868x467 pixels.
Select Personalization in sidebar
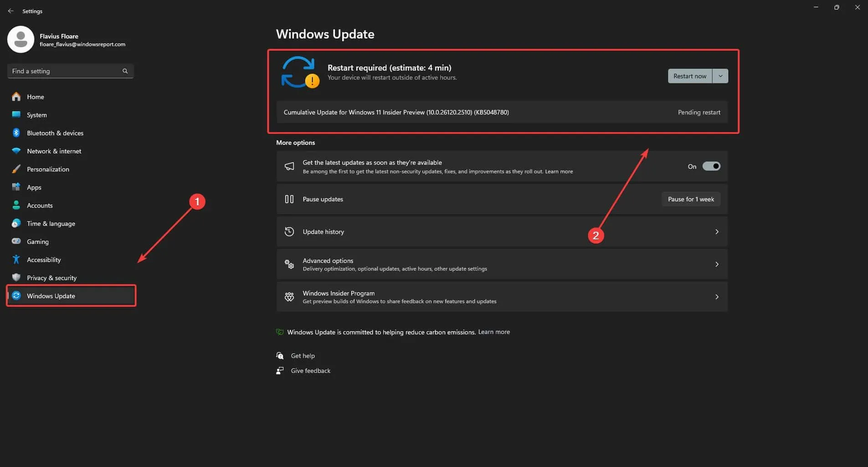click(71, 169)
